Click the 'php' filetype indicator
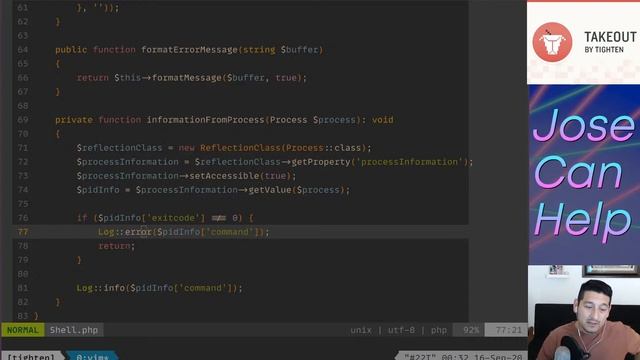Image resolution: width=640 pixels, height=360 pixels. tap(439, 330)
